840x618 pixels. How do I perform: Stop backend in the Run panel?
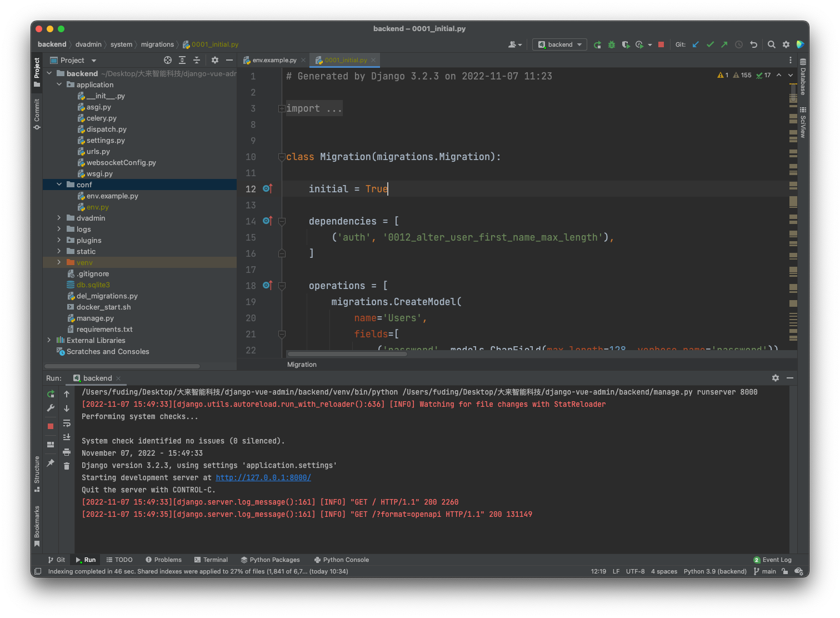pyautogui.click(x=51, y=426)
